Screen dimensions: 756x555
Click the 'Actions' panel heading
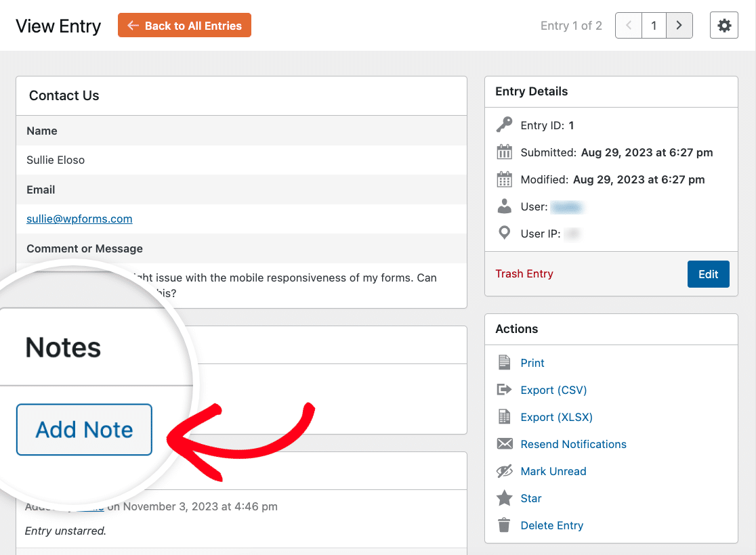pos(516,329)
